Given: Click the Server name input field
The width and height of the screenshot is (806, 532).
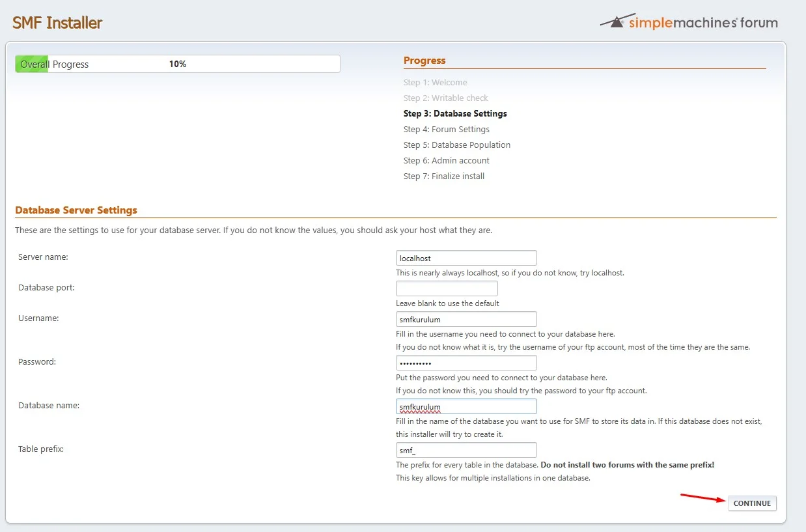Looking at the screenshot, I should coord(466,258).
